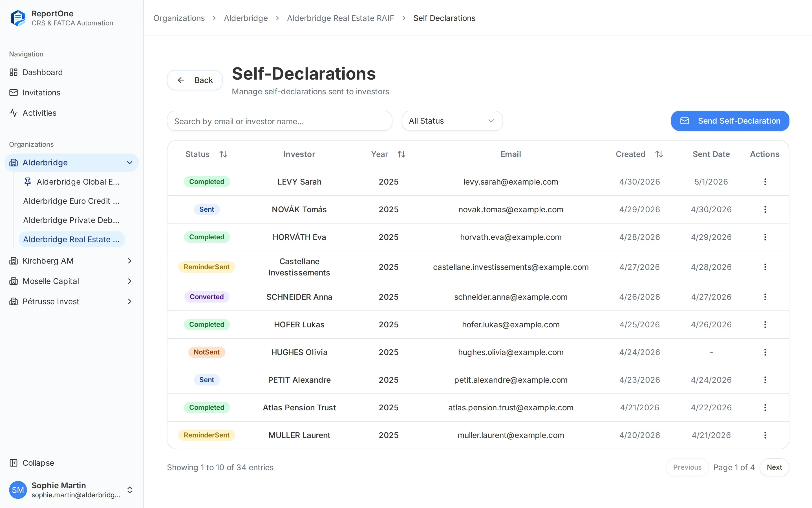Click Alderbridge Real Estate RAIF breadcrumb
This screenshot has height=508, width=812.
click(x=340, y=18)
